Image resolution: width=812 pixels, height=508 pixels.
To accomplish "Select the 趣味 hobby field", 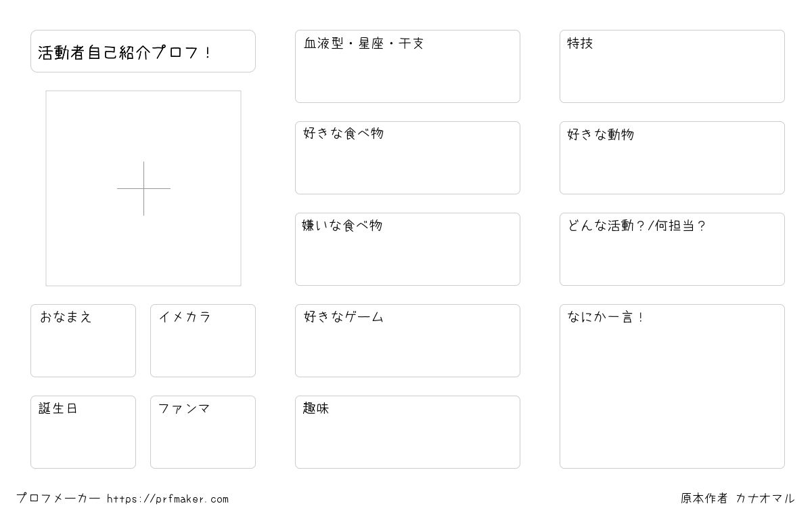I will coord(407,432).
